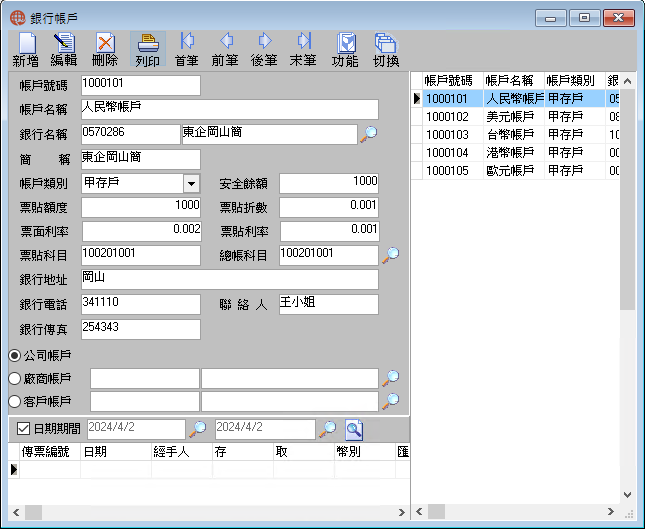Click the document search query icon

tap(354, 429)
